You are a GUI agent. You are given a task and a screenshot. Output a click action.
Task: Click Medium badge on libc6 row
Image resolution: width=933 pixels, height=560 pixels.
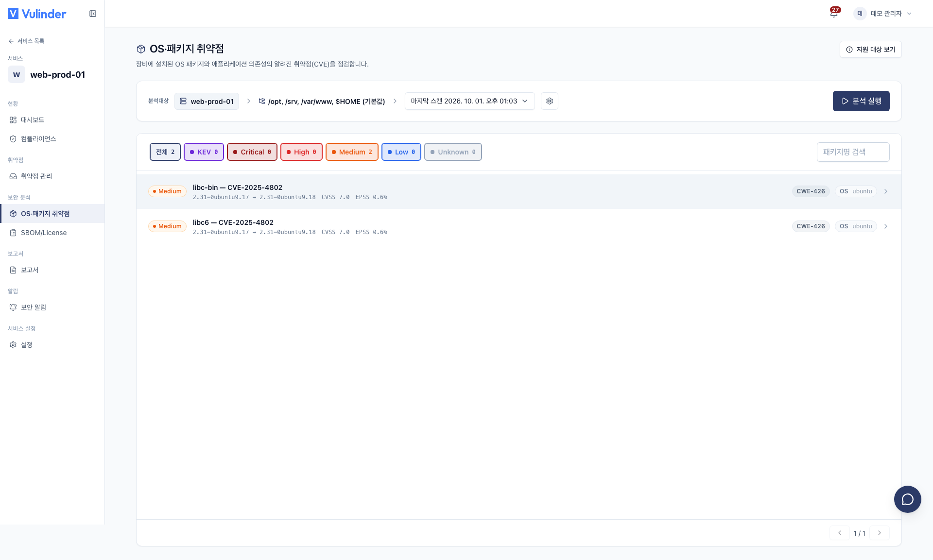pyautogui.click(x=167, y=226)
